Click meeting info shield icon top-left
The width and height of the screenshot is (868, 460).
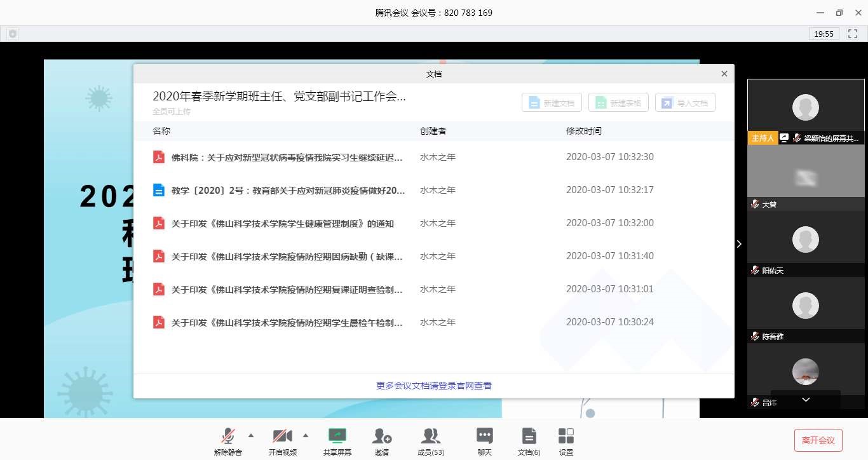click(x=13, y=34)
